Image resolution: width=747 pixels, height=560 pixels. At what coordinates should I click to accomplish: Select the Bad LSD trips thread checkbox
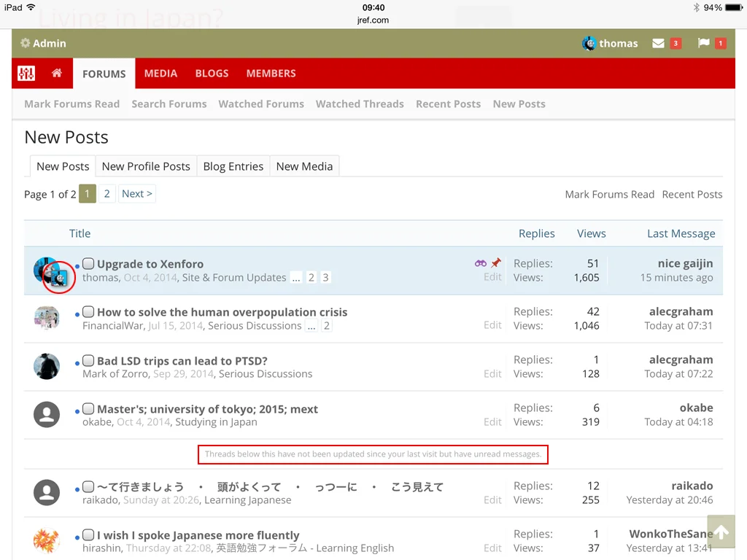88,360
